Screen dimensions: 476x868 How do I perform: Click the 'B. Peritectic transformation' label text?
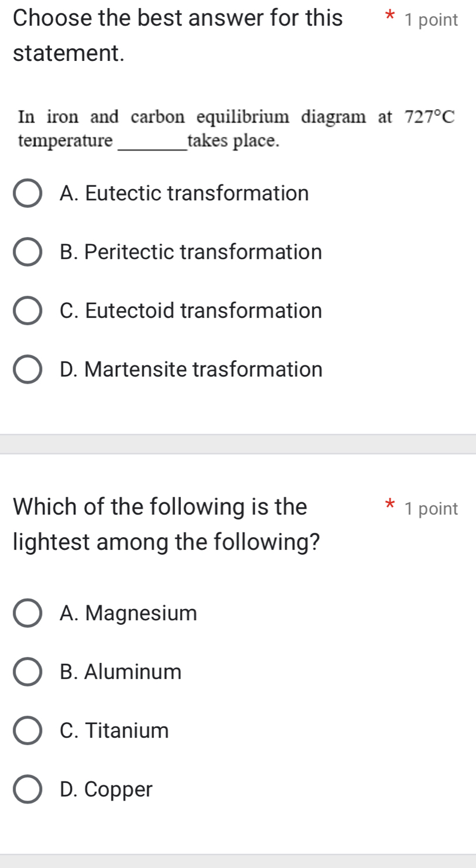[191, 252]
